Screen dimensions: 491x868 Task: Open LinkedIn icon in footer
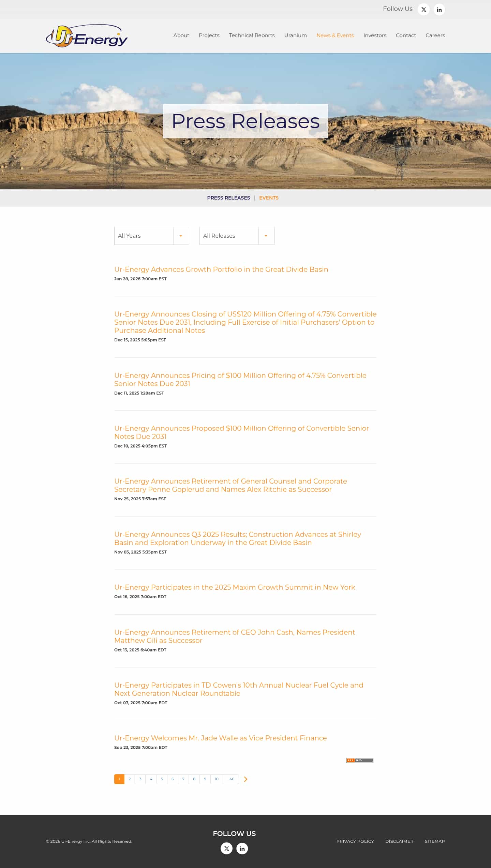[242, 848]
